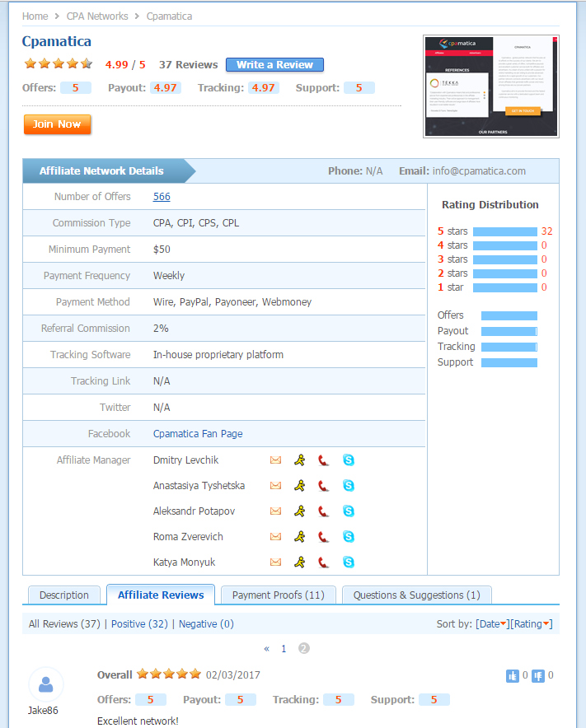
Task: Open the 566 offers link
Action: point(162,196)
